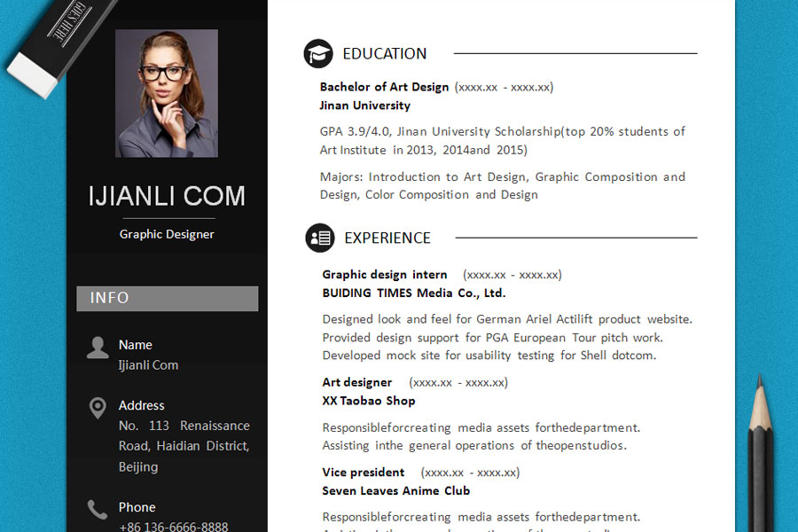Click the location pin Address icon
The height and width of the screenshot is (532, 798).
point(98,408)
